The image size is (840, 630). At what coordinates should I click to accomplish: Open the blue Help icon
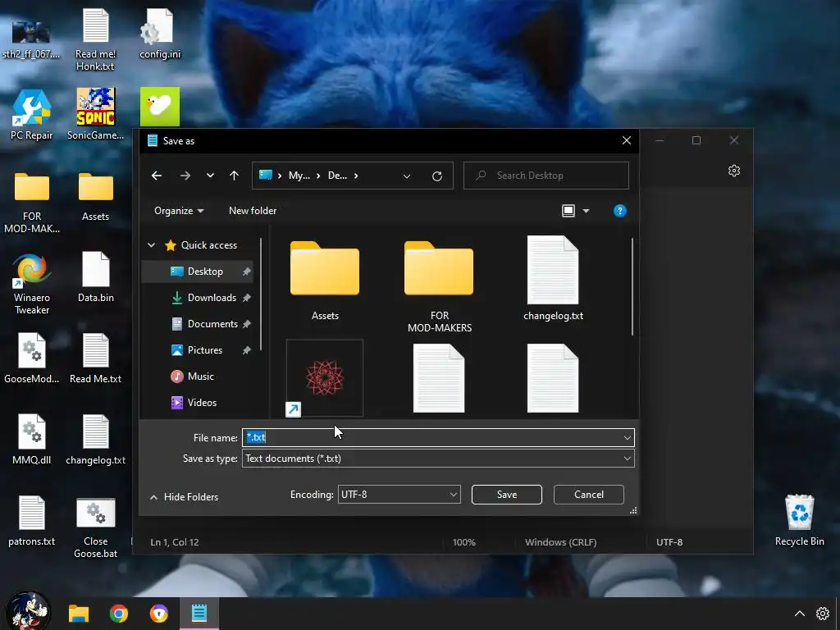[x=620, y=211]
